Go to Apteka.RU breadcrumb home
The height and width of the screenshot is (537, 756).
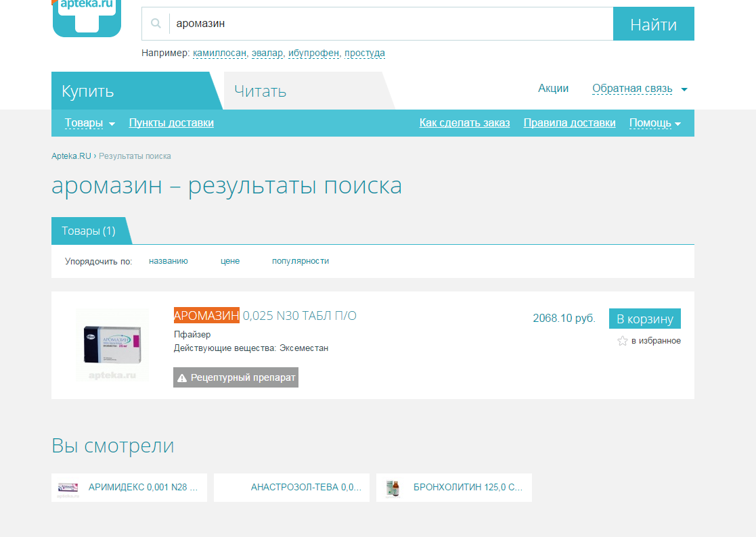point(71,156)
